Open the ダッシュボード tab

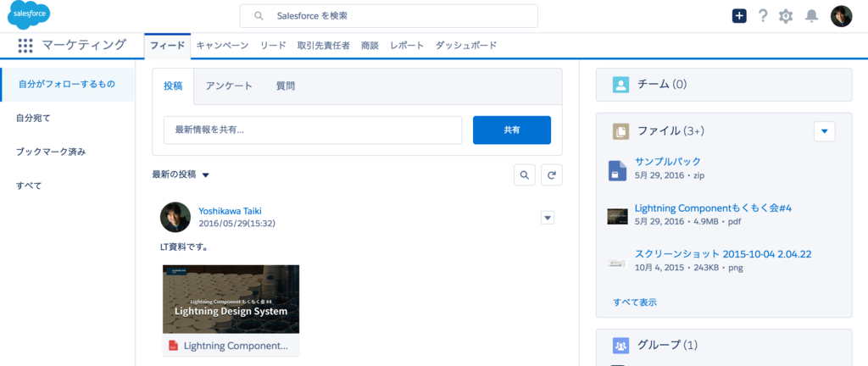tap(466, 46)
